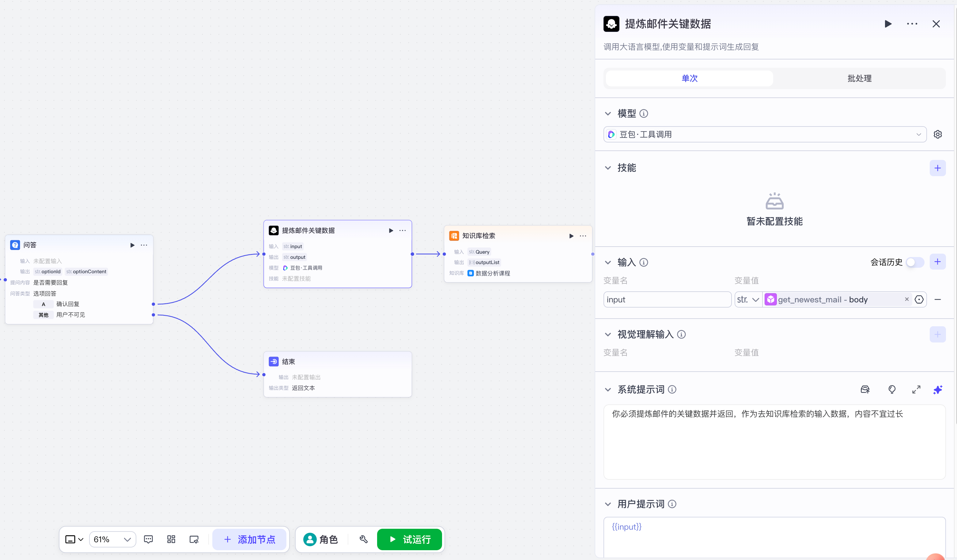Select the 单次 tab
Viewport: 957px width, 560px height.
689,78
